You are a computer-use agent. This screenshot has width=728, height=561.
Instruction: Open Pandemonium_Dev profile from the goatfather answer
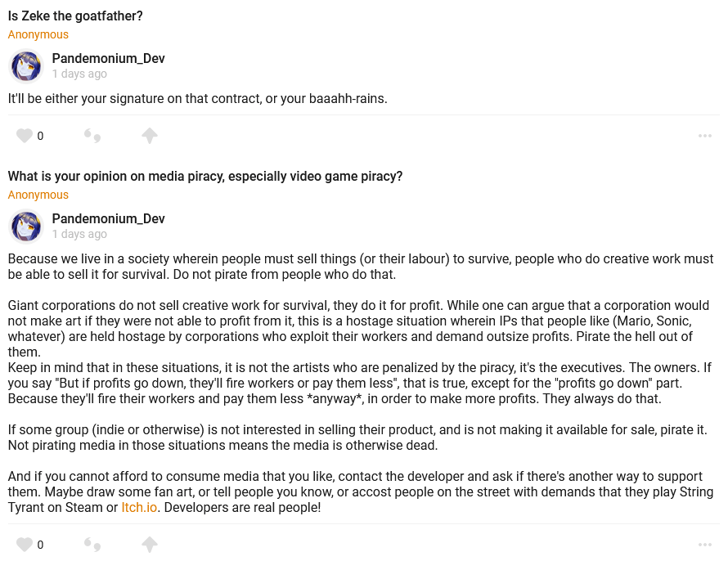(x=108, y=59)
